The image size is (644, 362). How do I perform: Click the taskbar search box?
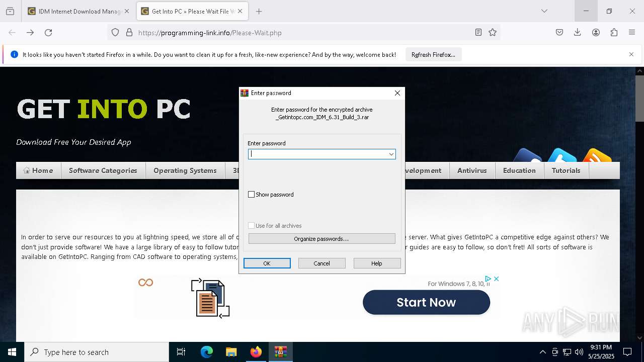pyautogui.click(x=97, y=352)
